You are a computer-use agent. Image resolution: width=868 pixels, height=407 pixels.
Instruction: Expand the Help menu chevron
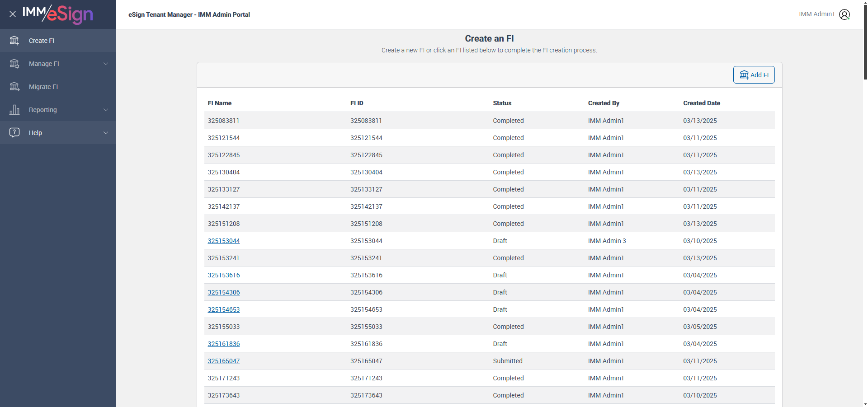(106, 133)
